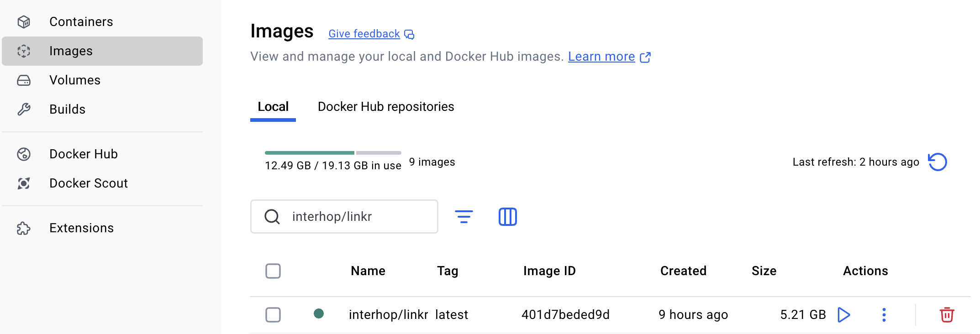Click the latest tag cell

click(x=452, y=315)
